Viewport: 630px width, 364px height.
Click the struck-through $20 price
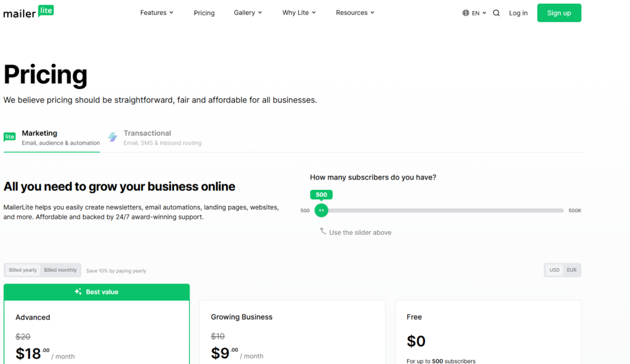coord(23,337)
